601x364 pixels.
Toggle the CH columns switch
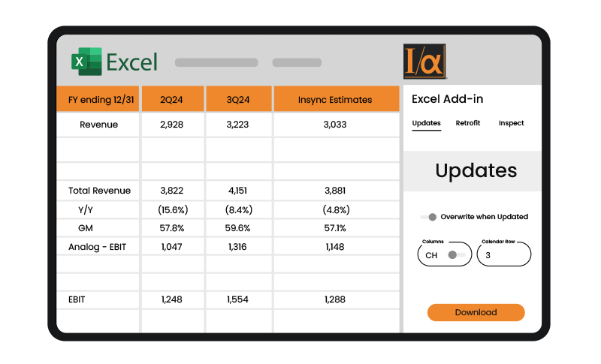point(456,255)
